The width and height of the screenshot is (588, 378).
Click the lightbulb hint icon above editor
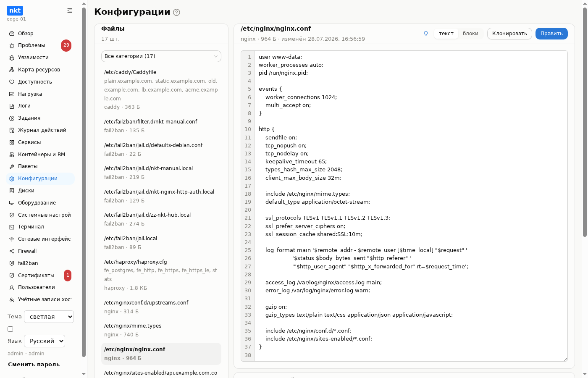point(426,34)
